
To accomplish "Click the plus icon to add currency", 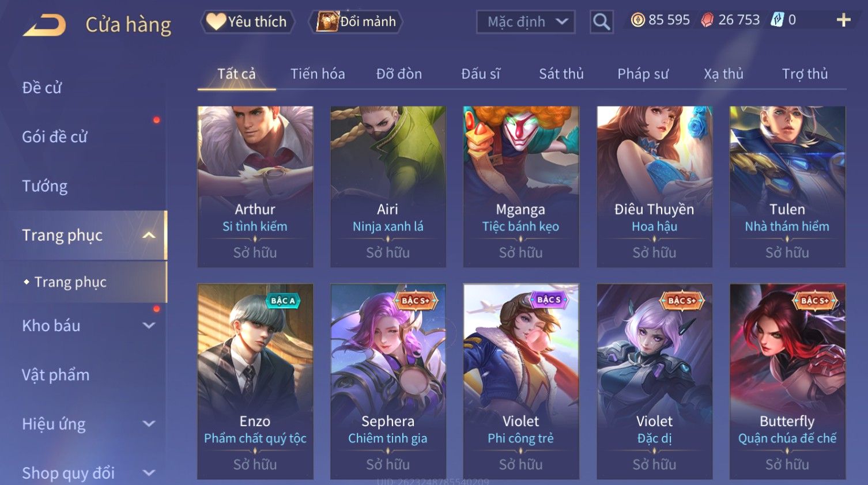I will (x=843, y=20).
